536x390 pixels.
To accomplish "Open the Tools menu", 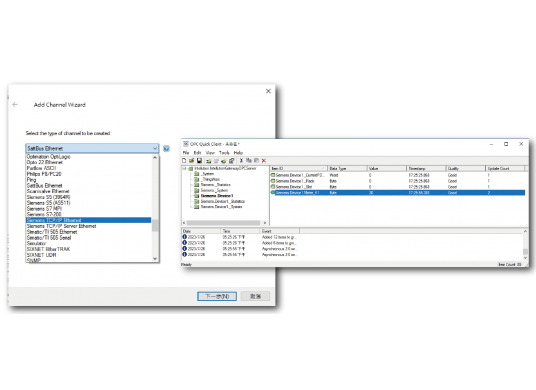I will point(224,153).
